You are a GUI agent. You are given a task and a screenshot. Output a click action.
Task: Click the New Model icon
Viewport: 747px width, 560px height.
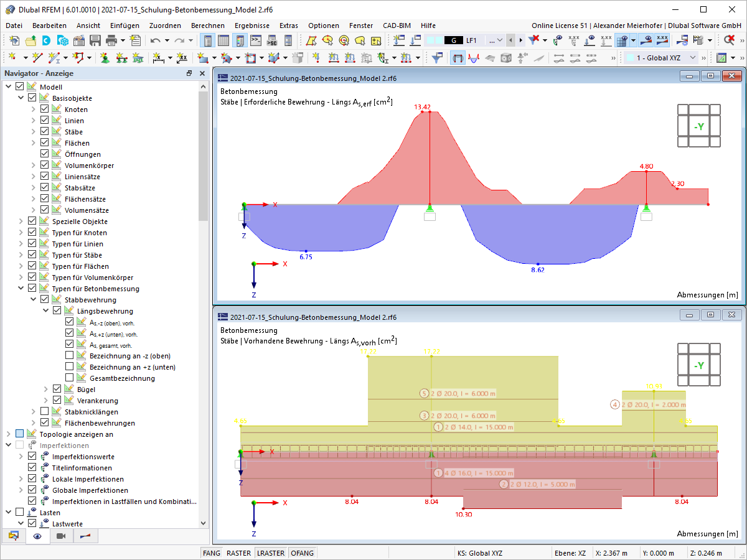click(14, 40)
